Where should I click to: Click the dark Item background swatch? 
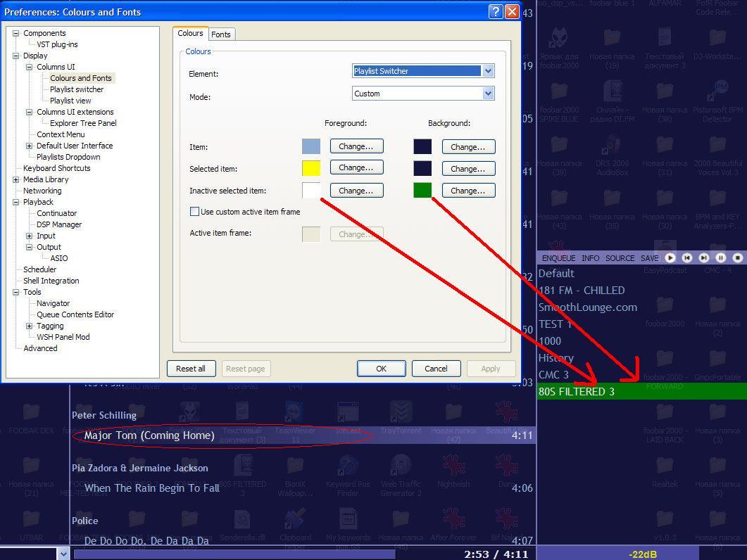pos(422,146)
